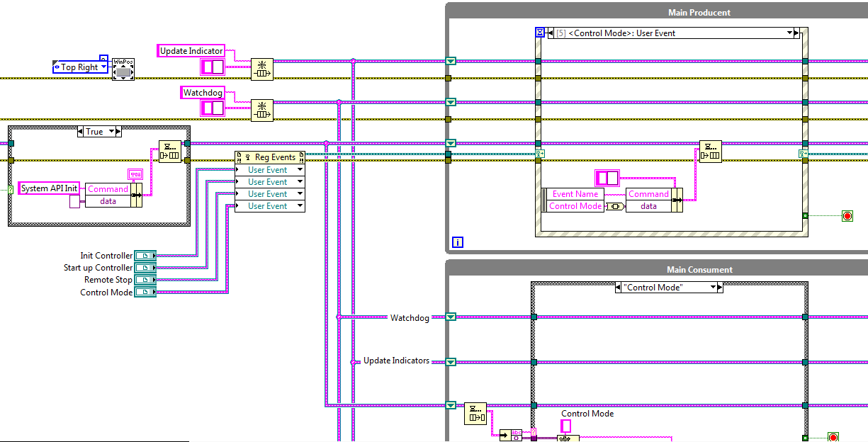Select the pink constant under Control Mode label
868x442 pixels.
(566, 426)
